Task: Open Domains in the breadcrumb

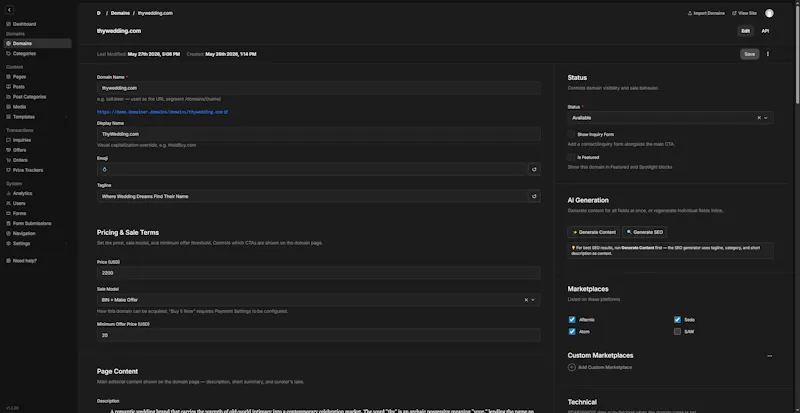Action: [x=120, y=13]
